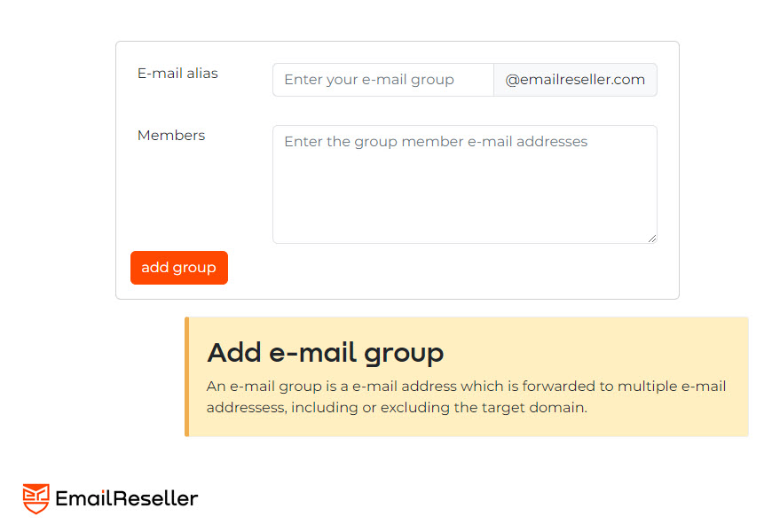The width and height of the screenshot is (772, 532).
Task: Select the Add e-mail group heading
Action: (x=325, y=353)
